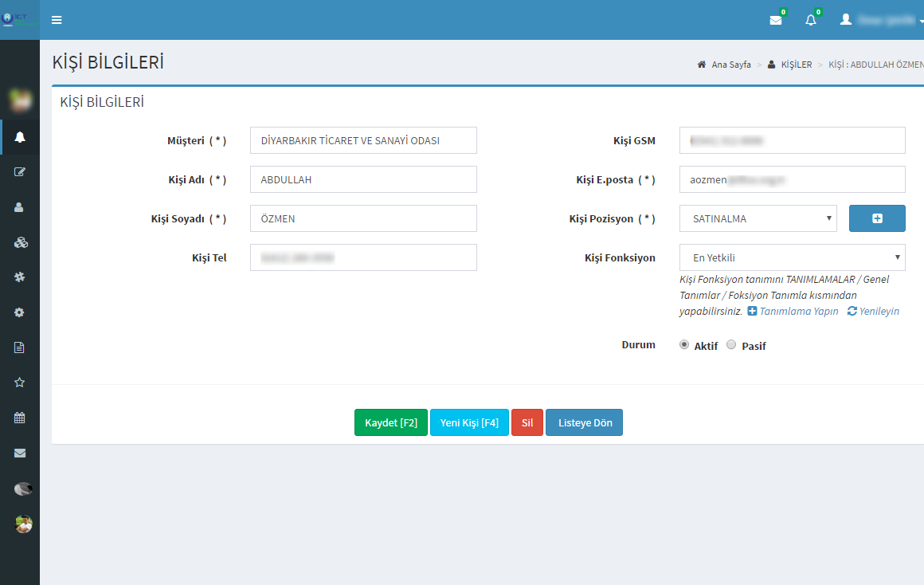Open the document icon in sidebar

(20, 347)
